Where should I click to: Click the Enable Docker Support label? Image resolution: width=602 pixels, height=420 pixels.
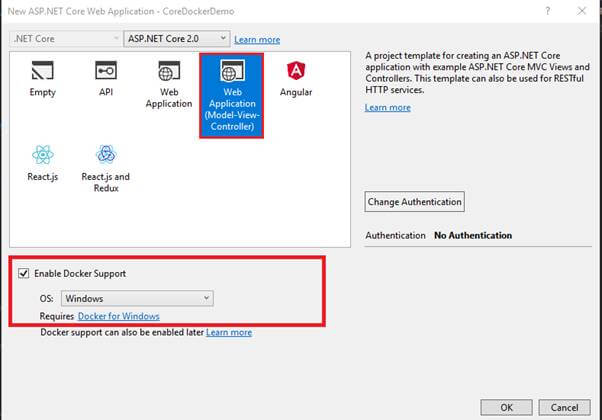[80, 273]
